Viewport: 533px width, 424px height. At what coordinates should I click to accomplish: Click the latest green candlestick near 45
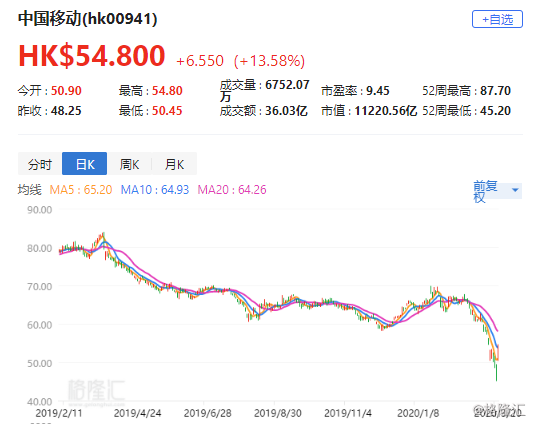[x=497, y=372]
